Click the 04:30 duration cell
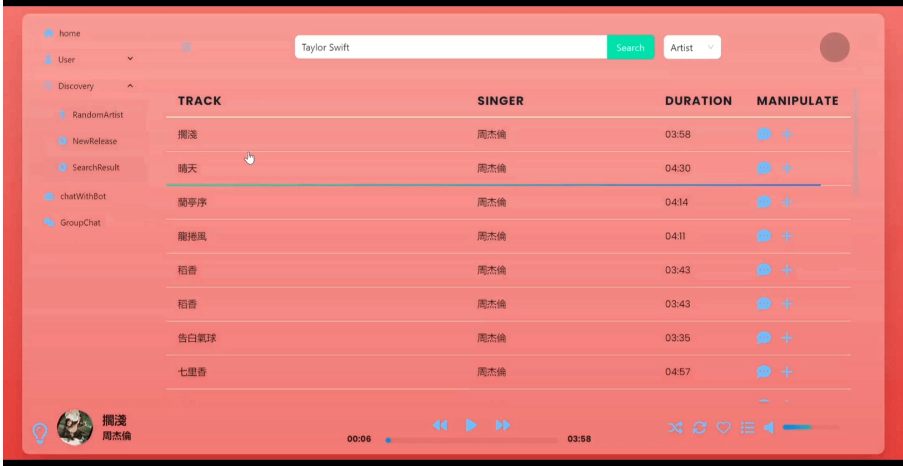This screenshot has width=903, height=466. pyautogui.click(x=678, y=168)
